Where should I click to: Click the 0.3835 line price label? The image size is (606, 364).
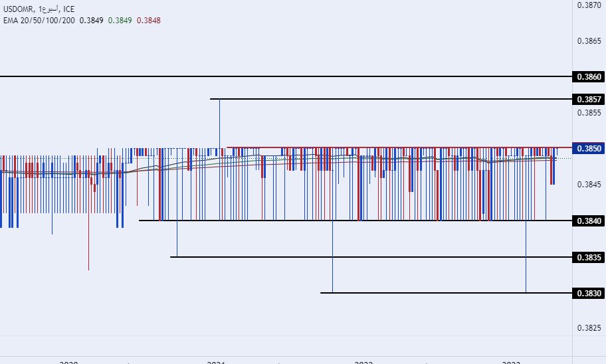pyautogui.click(x=589, y=257)
